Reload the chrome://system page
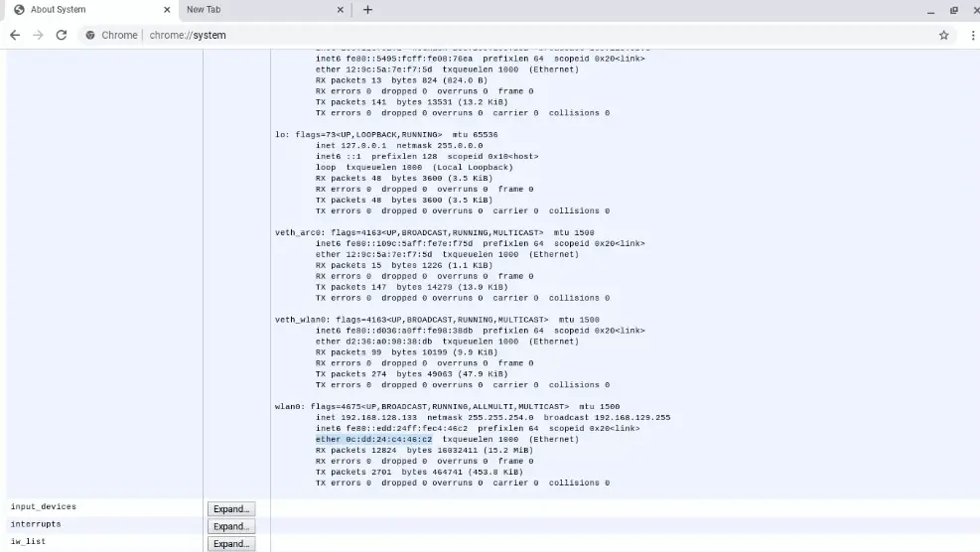 (x=62, y=35)
